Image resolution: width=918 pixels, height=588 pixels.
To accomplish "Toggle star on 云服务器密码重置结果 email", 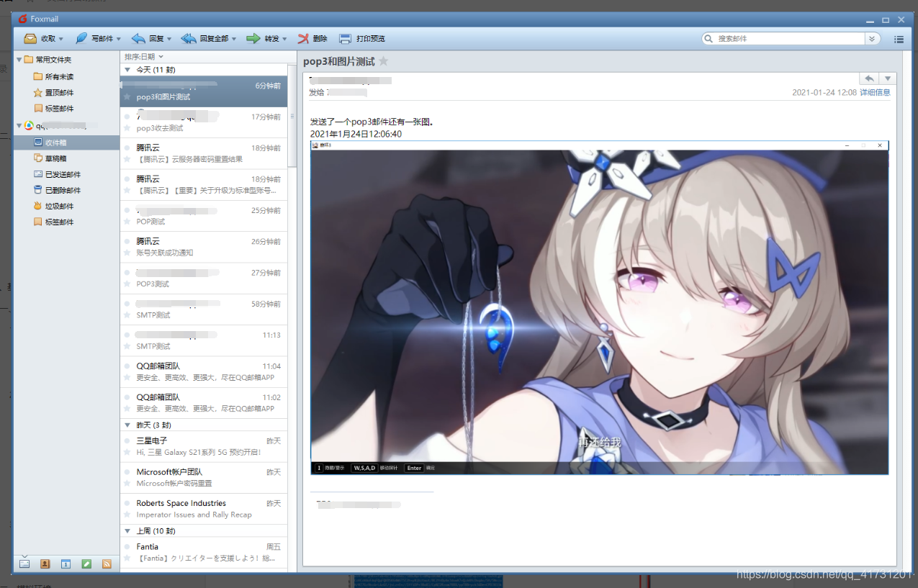I will (x=127, y=159).
